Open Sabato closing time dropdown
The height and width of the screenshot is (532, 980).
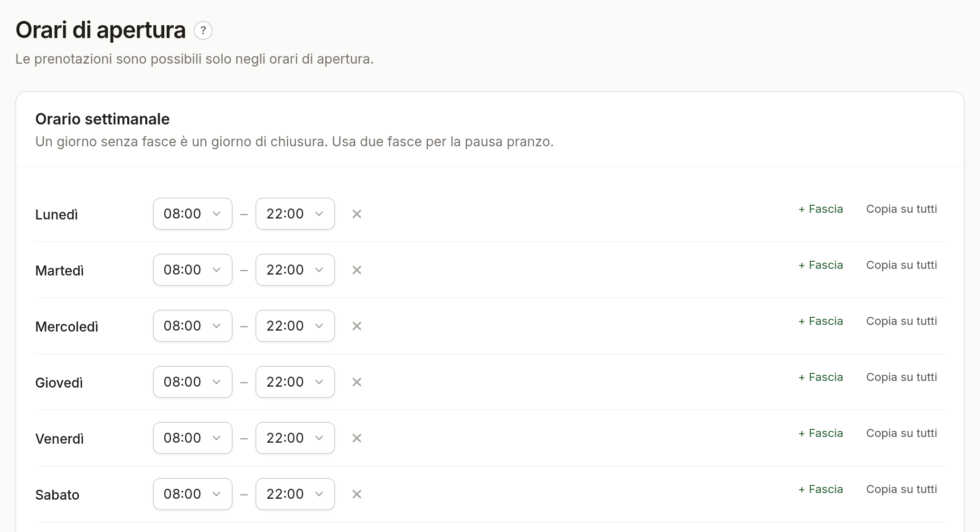pos(295,494)
